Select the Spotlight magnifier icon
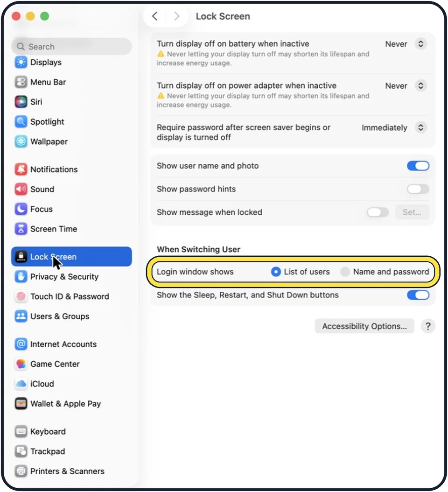The image size is (448, 492). coord(21,122)
